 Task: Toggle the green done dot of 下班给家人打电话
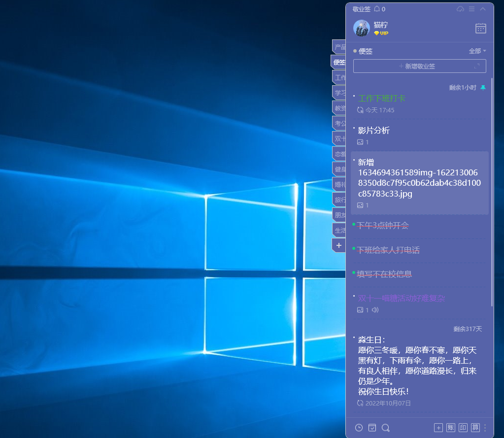tap(354, 248)
